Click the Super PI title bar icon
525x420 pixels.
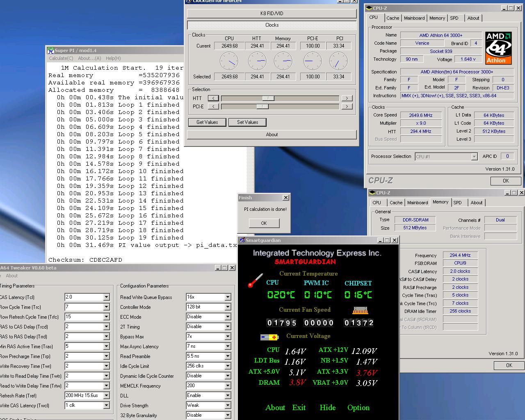pyautogui.click(x=50, y=50)
